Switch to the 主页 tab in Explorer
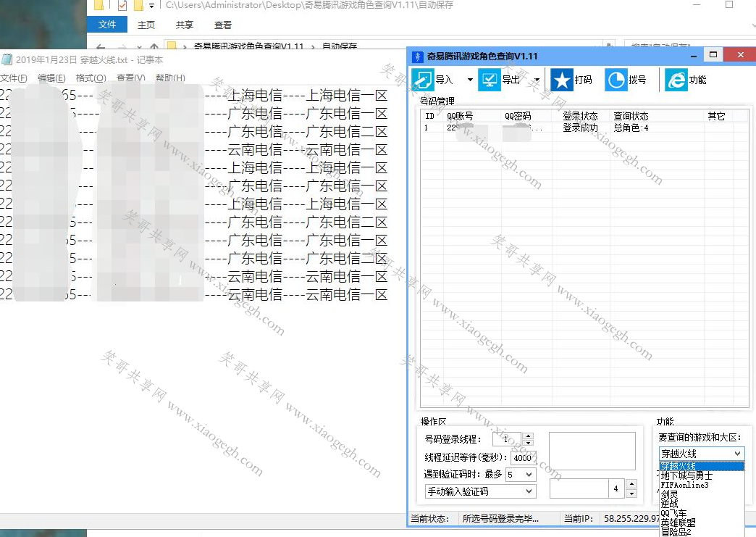Image resolution: width=756 pixels, height=537 pixels. tap(146, 25)
